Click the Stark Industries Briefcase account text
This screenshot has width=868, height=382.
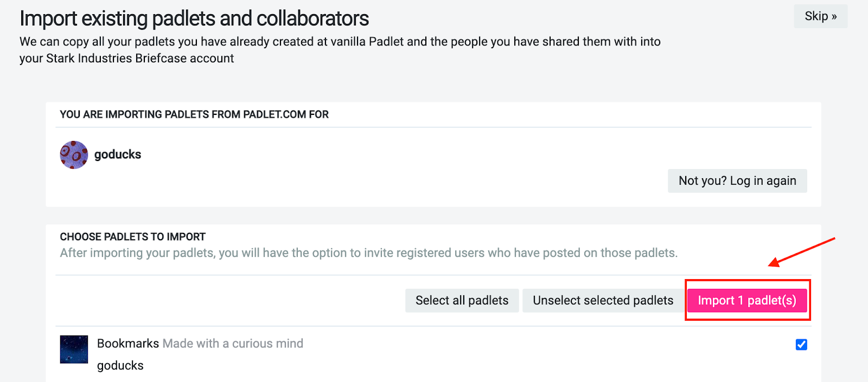(x=140, y=59)
